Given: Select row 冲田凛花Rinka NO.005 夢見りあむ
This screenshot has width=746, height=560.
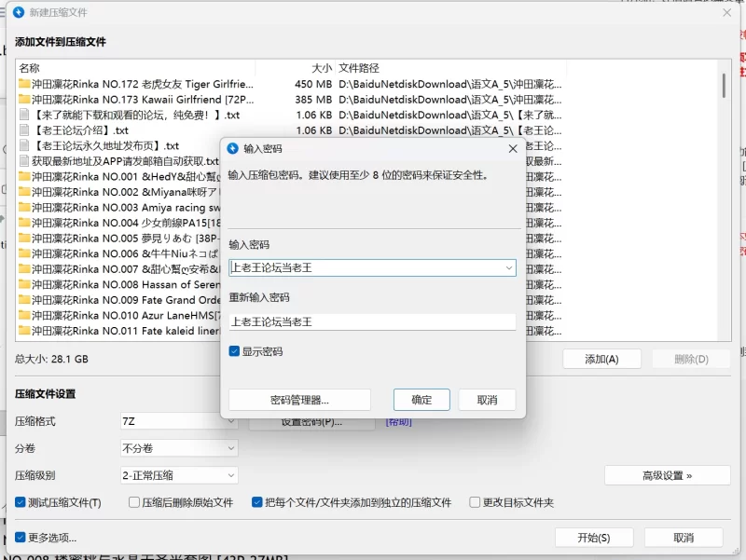Looking at the screenshot, I should pyautogui.click(x=119, y=239).
